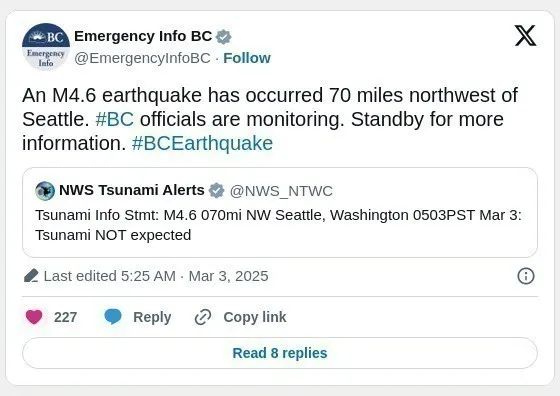Open the @EmergencyInfoBC handle
Viewport: 560px width, 396px height.
click(142, 58)
